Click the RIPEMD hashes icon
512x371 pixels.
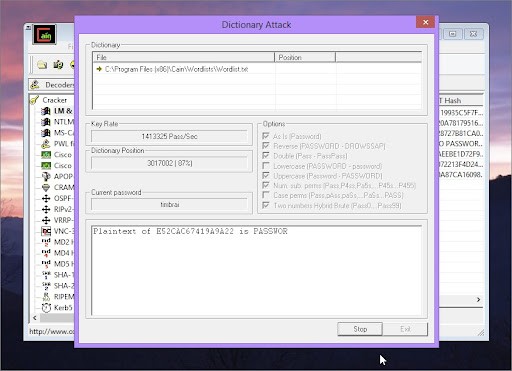tap(46, 297)
